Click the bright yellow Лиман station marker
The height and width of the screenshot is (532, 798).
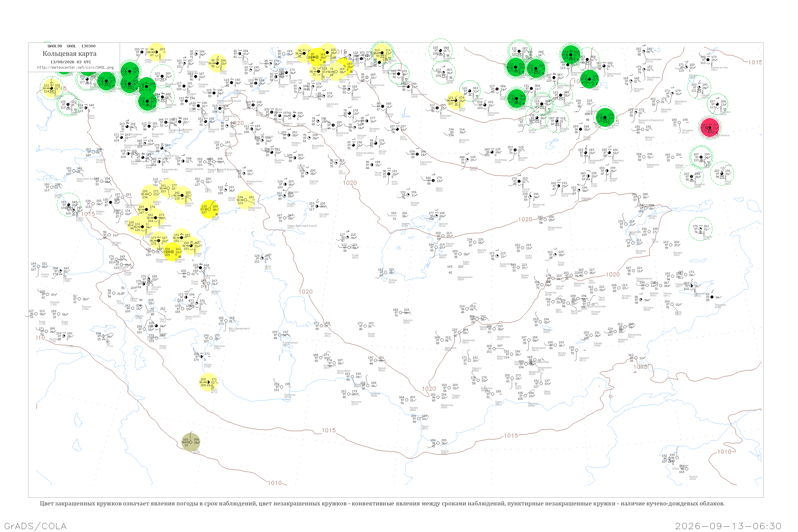(x=209, y=209)
